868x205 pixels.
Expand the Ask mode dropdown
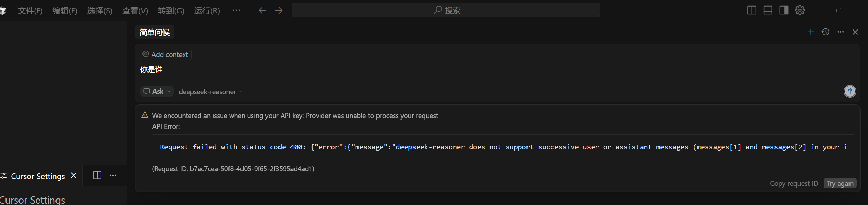pos(157,91)
